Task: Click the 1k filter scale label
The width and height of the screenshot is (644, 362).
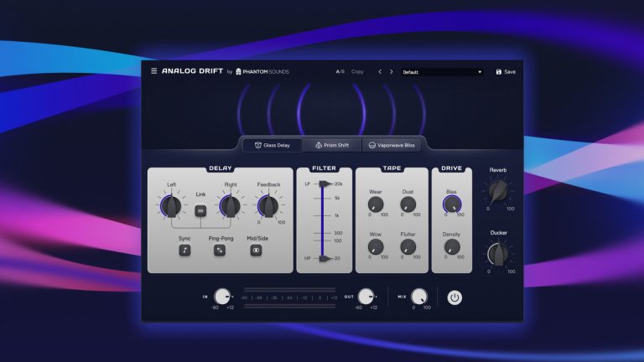Action: click(337, 215)
